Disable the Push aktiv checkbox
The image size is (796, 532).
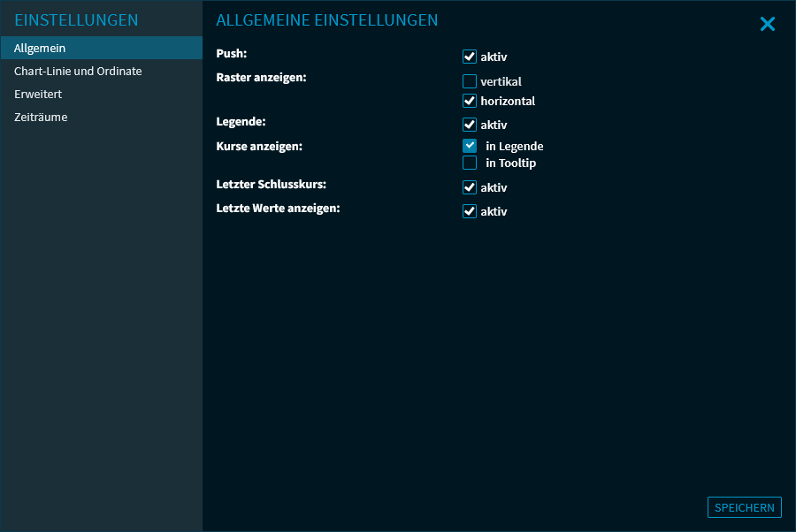pyautogui.click(x=470, y=57)
